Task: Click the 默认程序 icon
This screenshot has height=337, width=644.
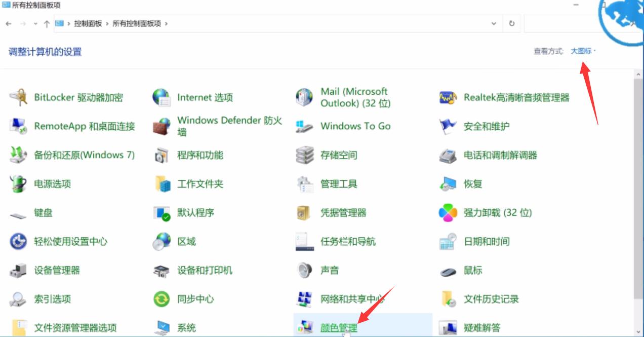Action: (x=162, y=213)
